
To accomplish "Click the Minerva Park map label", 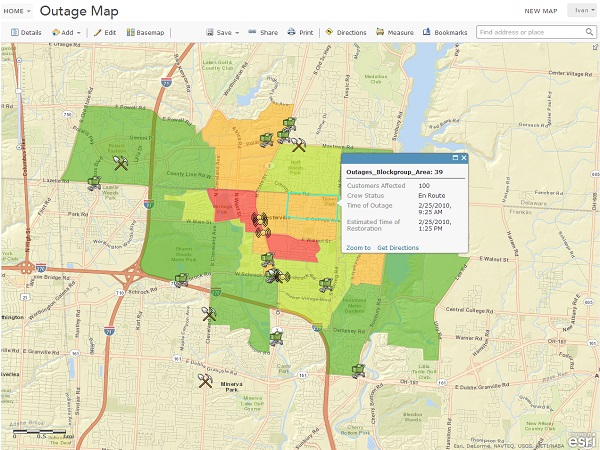I will pyautogui.click(x=232, y=387).
